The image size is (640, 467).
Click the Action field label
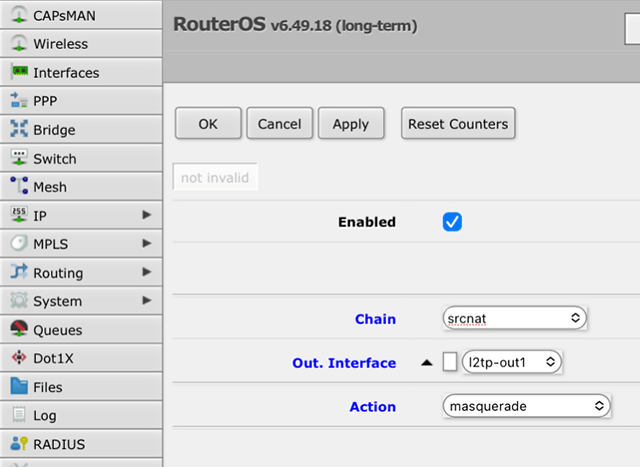(x=373, y=407)
